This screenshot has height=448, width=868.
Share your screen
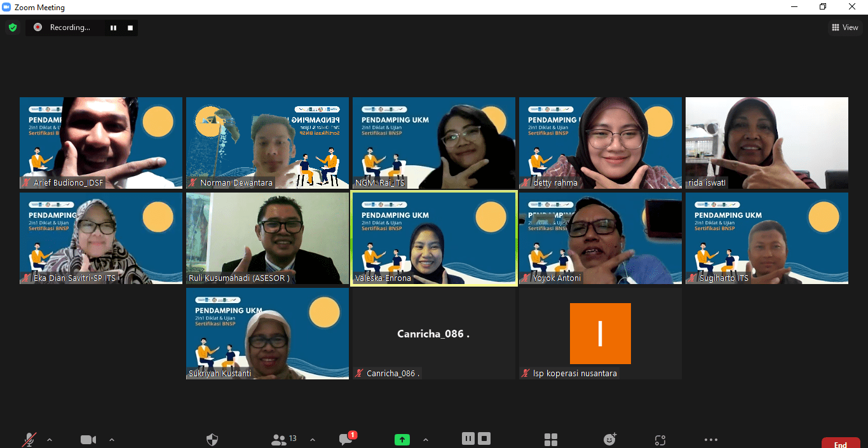402,439
